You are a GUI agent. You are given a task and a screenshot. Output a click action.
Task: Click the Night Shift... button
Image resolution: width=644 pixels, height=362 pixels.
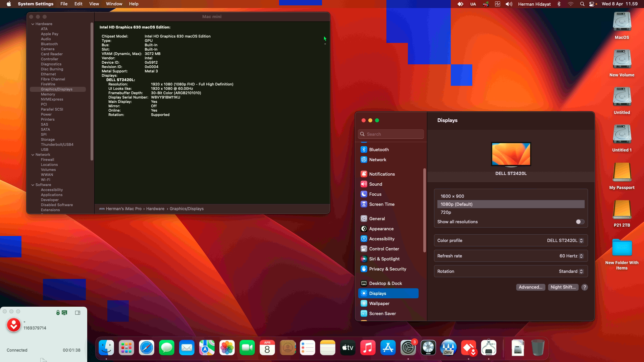coord(563,287)
